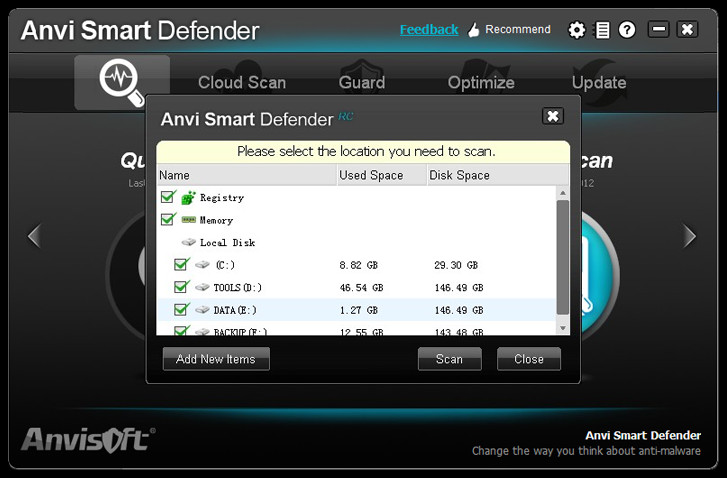
Task: Click the TOOLS (D:) drive icon
Action: [x=202, y=287]
